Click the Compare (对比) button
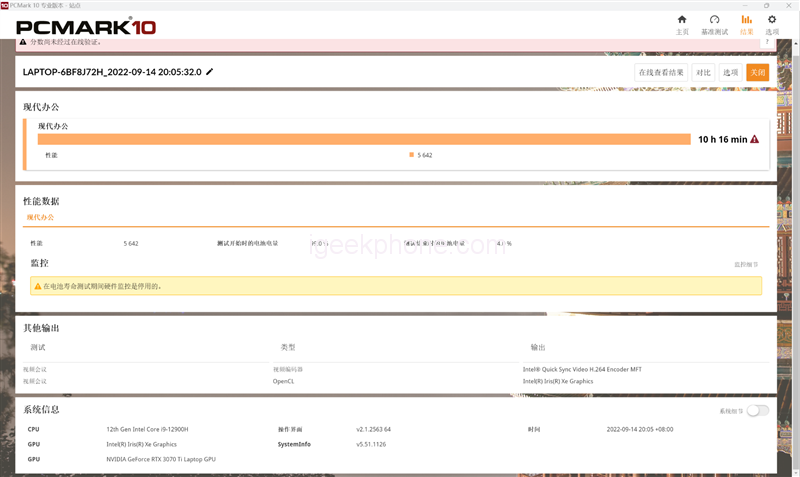The width and height of the screenshot is (800, 477). click(703, 72)
